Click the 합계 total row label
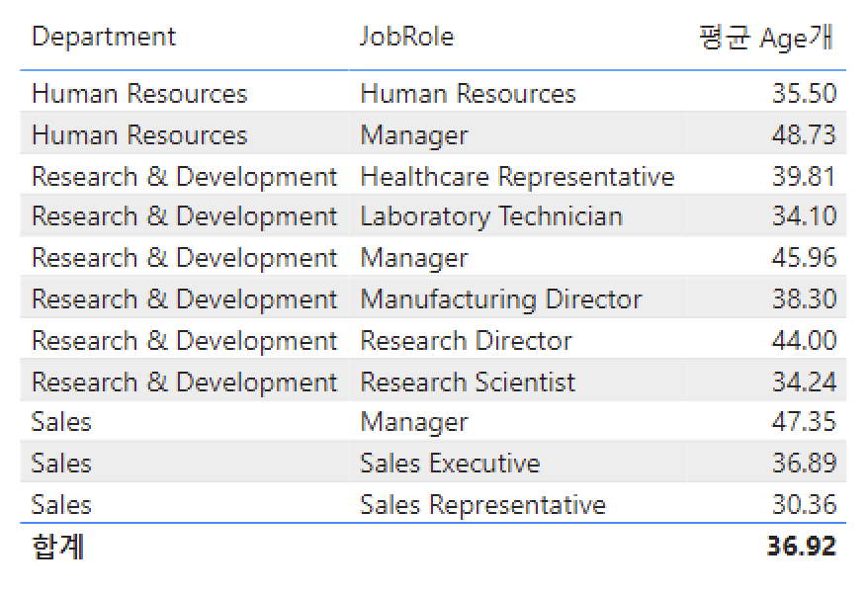 pyautogui.click(x=57, y=547)
